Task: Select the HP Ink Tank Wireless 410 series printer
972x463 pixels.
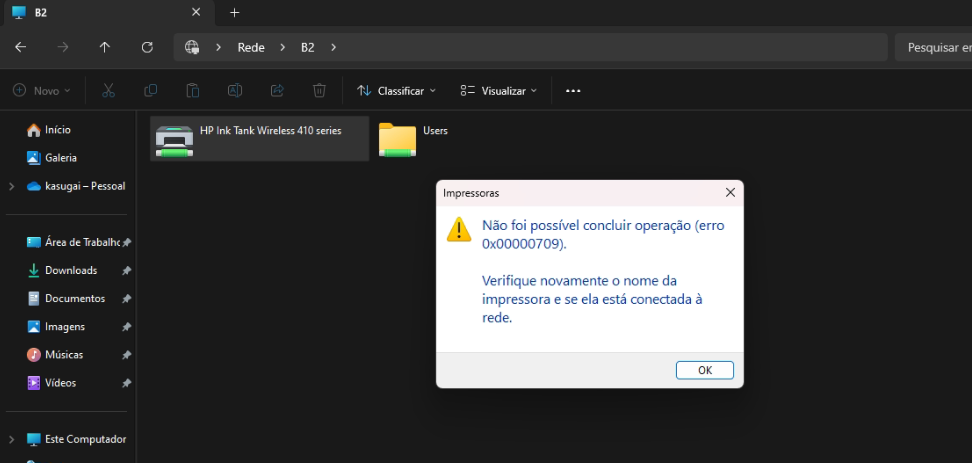Action: (x=259, y=139)
